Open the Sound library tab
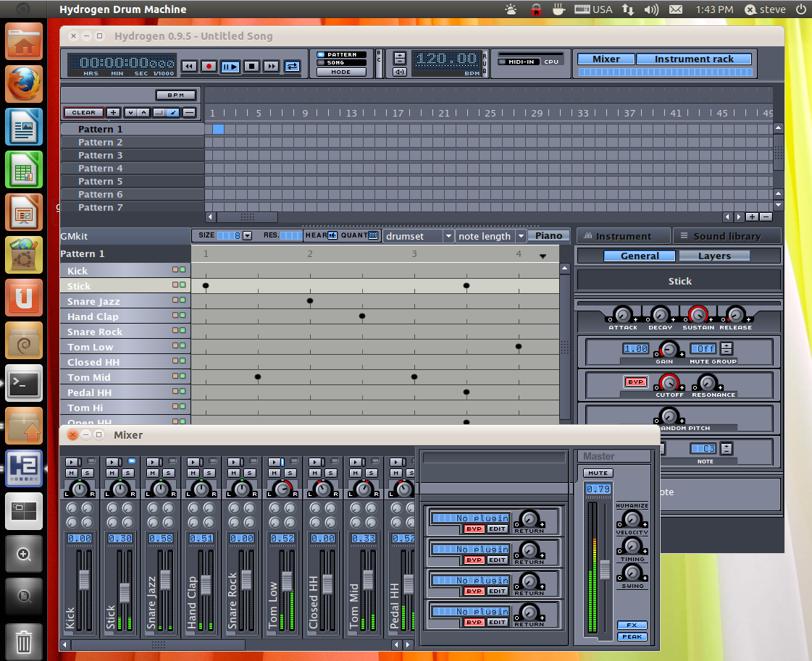Image resolution: width=812 pixels, height=661 pixels. (x=727, y=236)
